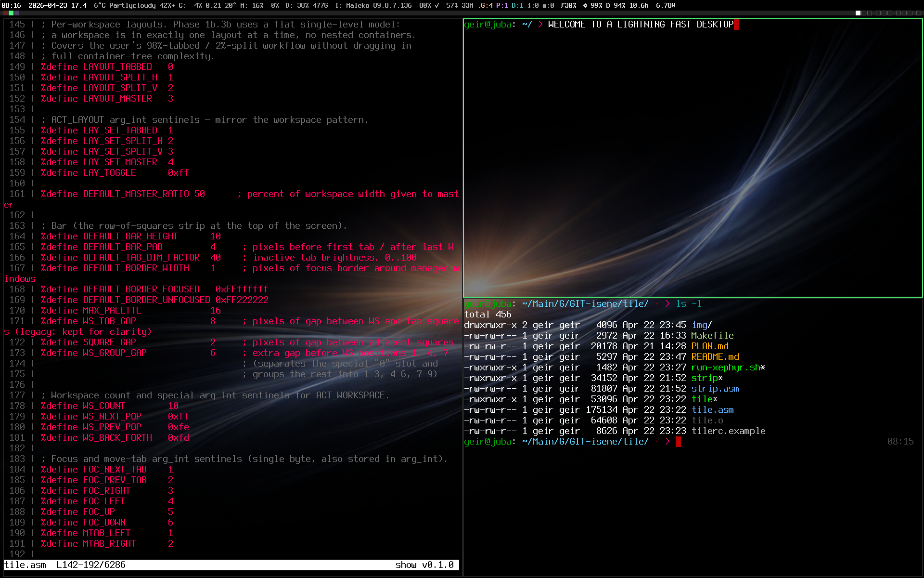Click the tile.asm entry in ls listing

[712, 410]
